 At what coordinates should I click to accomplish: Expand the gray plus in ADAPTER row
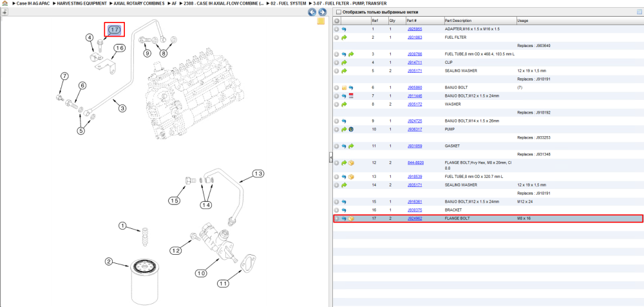(337, 29)
